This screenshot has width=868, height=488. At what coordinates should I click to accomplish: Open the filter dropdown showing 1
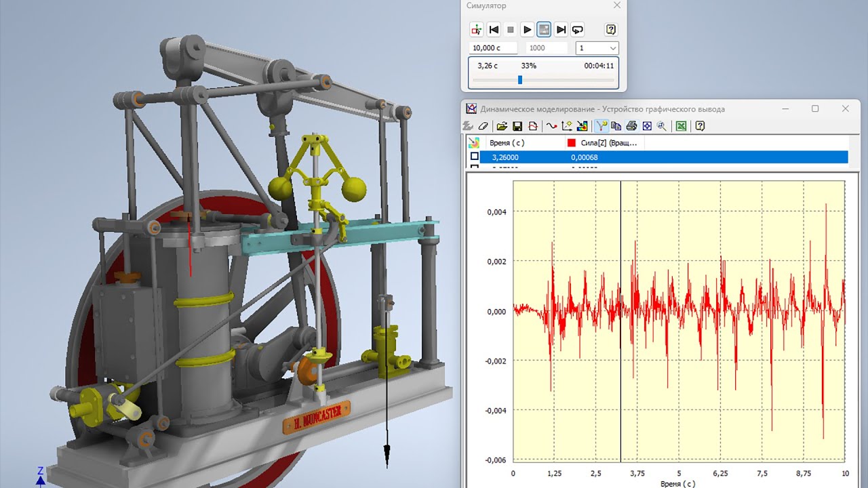tap(597, 48)
